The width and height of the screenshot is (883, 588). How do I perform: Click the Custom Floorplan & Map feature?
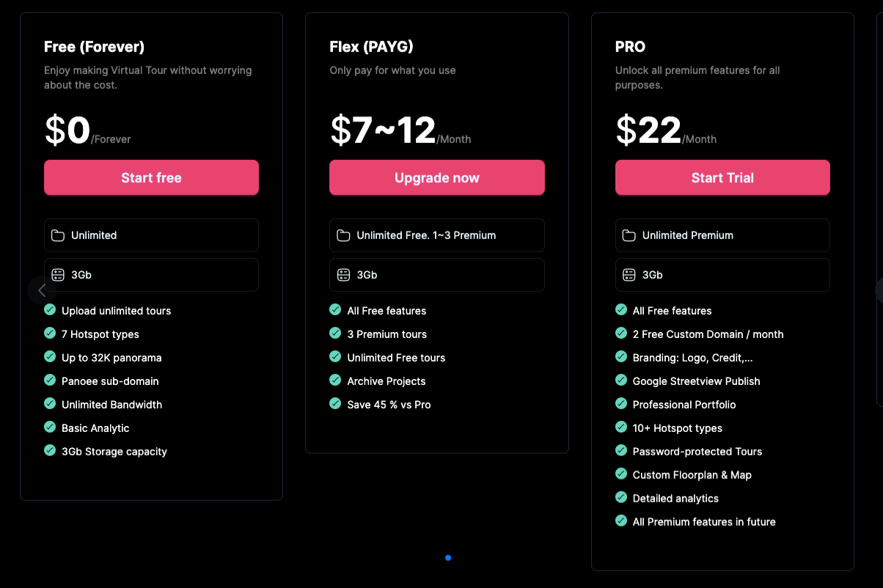[x=692, y=475]
